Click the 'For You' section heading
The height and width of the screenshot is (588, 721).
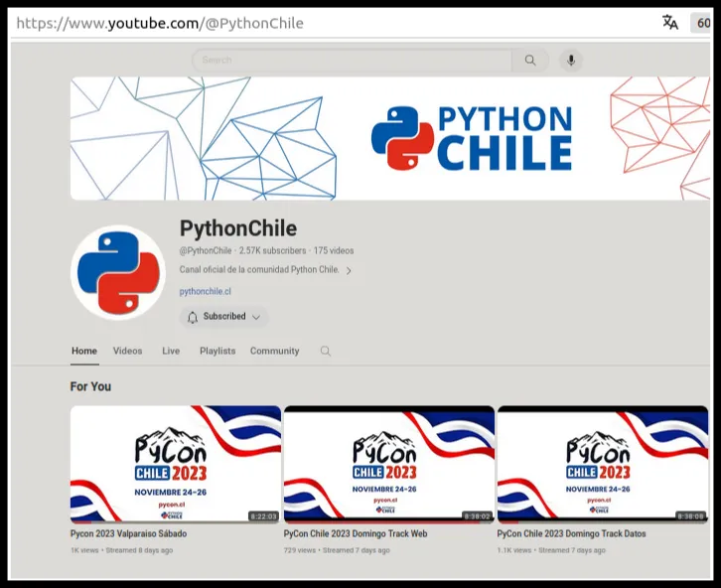click(x=90, y=386)
